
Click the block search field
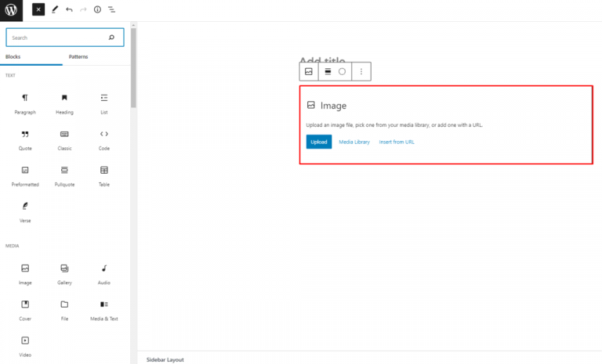65,38
